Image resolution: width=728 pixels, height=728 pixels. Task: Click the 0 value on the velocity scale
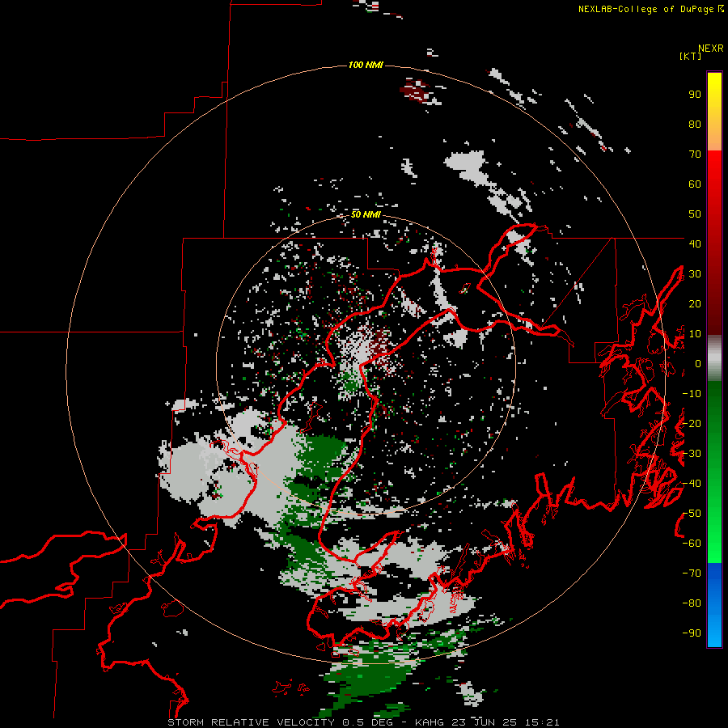698,364
